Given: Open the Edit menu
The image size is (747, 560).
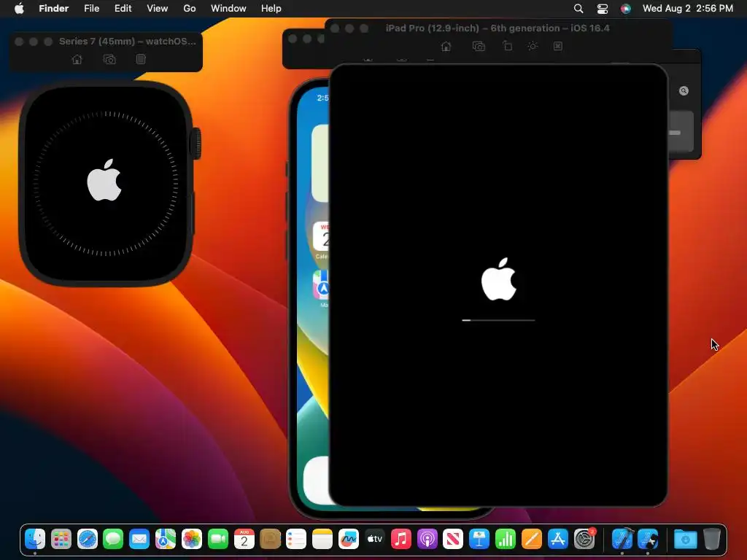Looking at the screenshot, I should [123, 8].
